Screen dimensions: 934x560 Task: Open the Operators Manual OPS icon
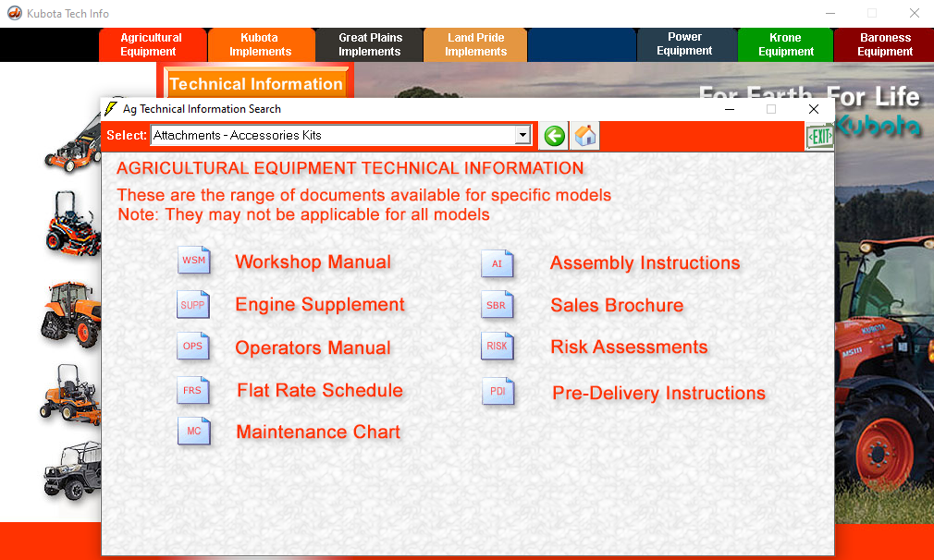pyautogui.click(x=193, y=347)
